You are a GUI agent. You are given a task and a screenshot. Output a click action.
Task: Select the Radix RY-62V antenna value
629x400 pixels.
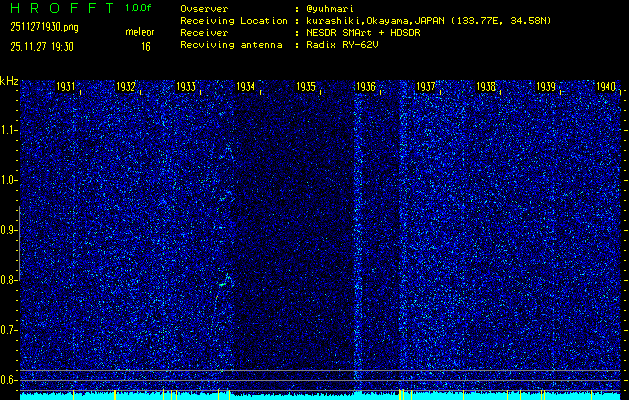coord(342,45)
